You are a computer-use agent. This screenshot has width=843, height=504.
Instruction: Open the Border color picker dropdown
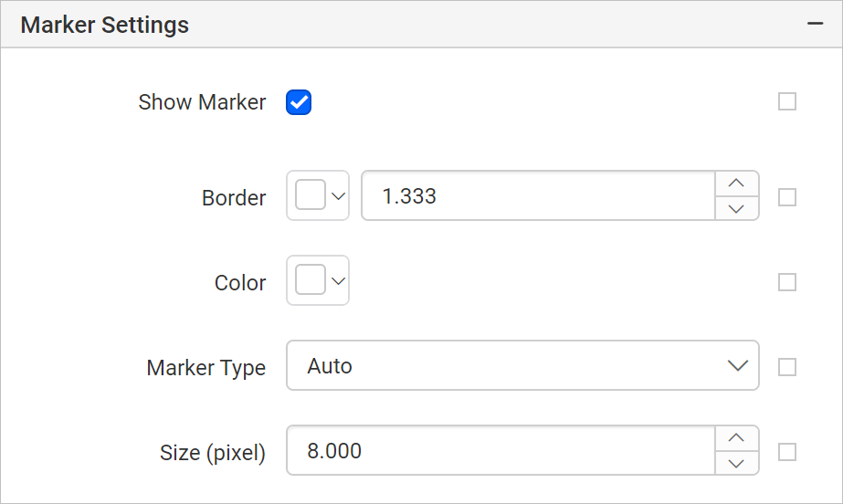tap(338, 196)
